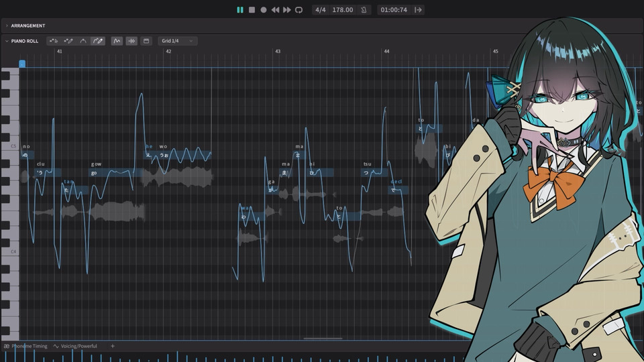Open the Phoneme Timing tab
Image resolution: width=644 pixels, height=362 pixels.
25,346
